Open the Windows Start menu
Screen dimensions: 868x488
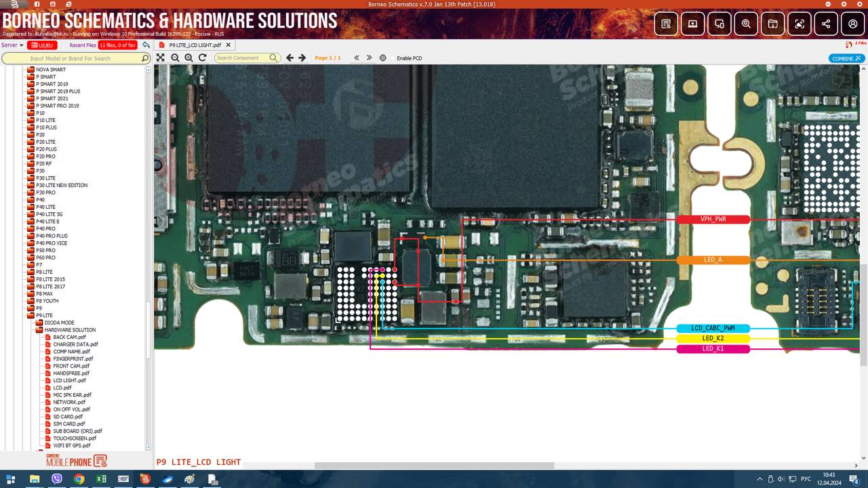[x=11, y=479]
